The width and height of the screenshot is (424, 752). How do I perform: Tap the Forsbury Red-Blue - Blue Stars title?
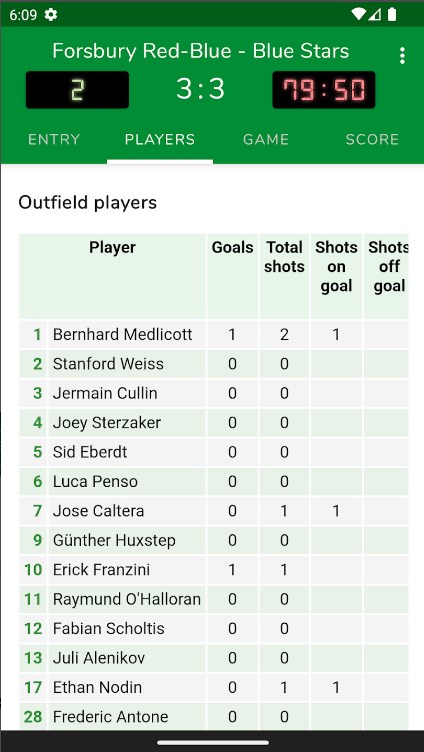[200, 51]
